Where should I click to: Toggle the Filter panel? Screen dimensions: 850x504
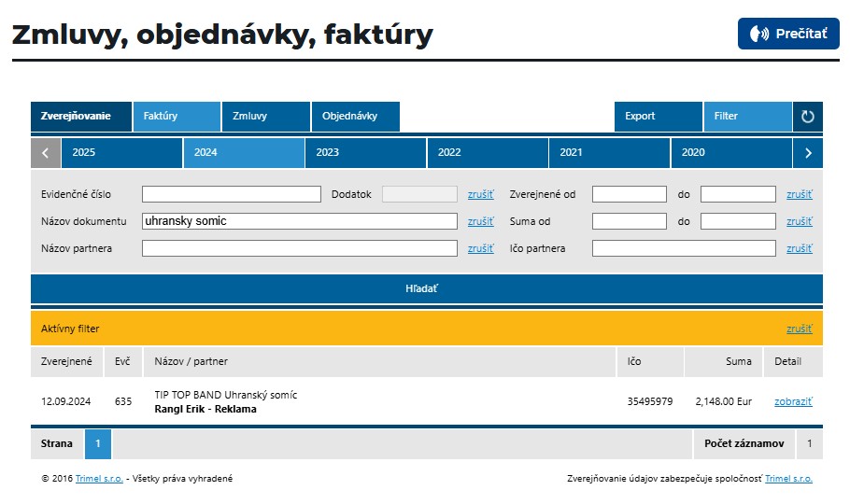pos(746,117)
